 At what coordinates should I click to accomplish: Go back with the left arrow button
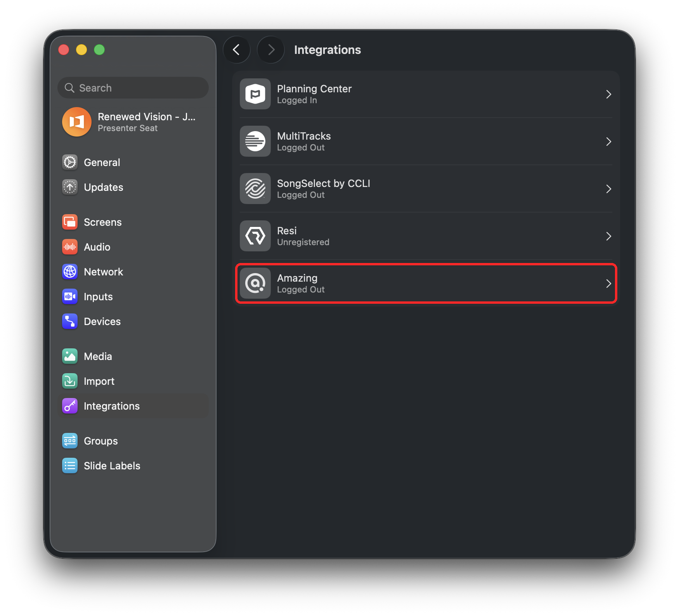click(236, 50)
